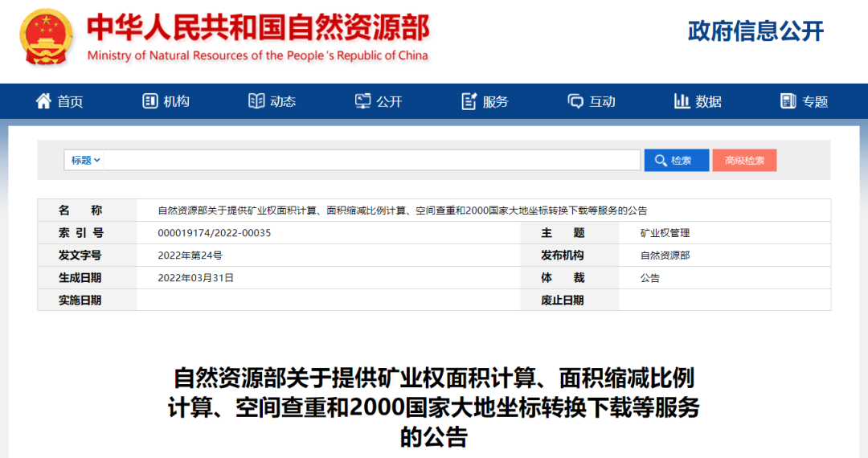Image resolution: width=868 pixels, height=458 pixels.
Task: Click the blue 检索 search button
Action: (676, 160)
